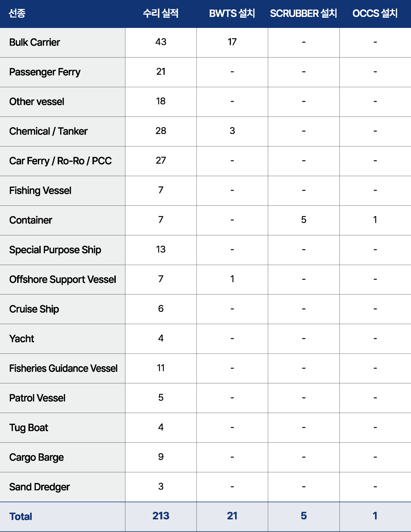
Task: Click the 선종 column header
Action: coord(17,13)
